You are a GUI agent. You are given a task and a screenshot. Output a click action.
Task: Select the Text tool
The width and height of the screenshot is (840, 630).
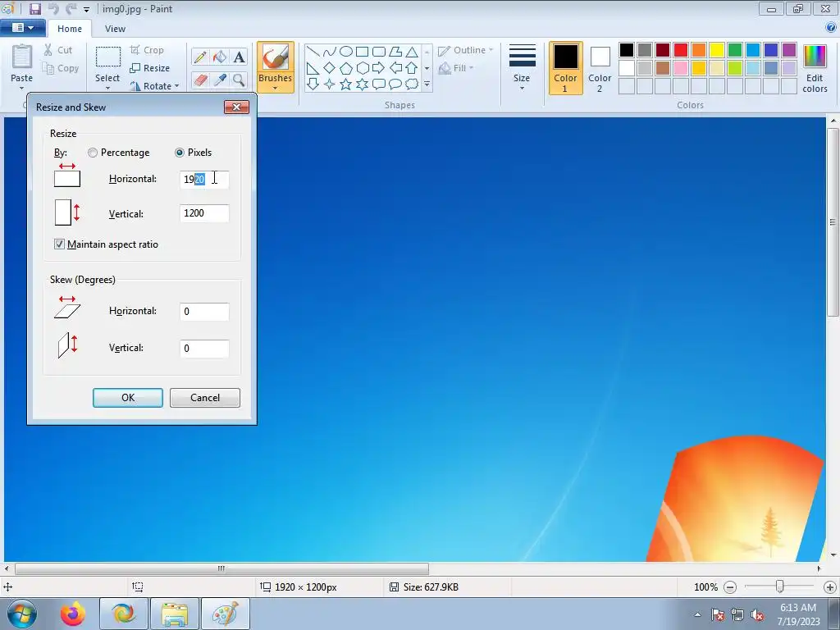point(239,57)
